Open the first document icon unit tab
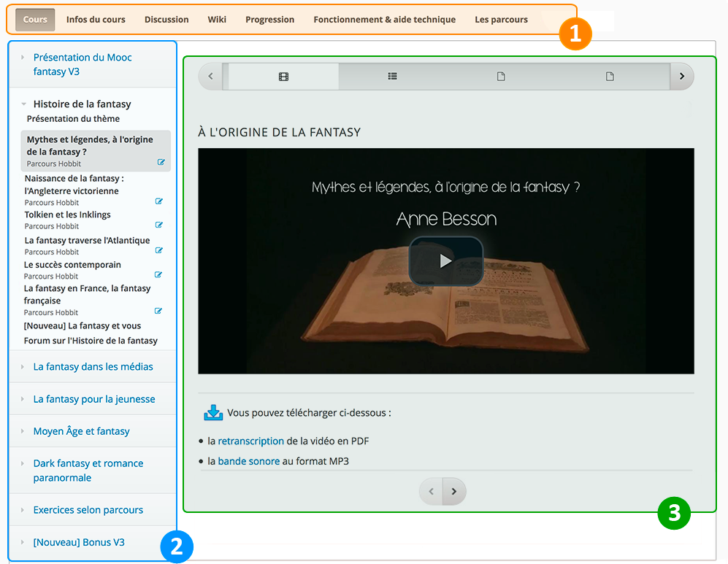Screen dimensions: 728x564 pos(501,77)
